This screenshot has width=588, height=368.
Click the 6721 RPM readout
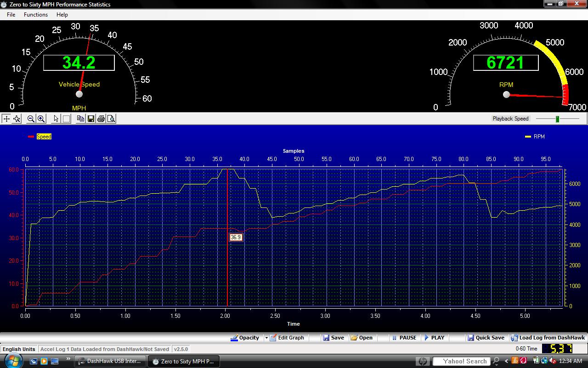point(506,63)
